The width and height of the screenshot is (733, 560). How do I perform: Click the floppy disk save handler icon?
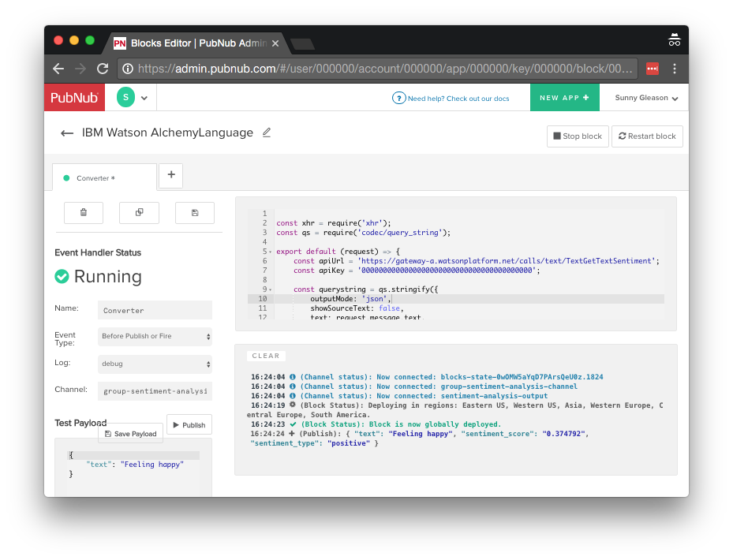coord(194,213)
